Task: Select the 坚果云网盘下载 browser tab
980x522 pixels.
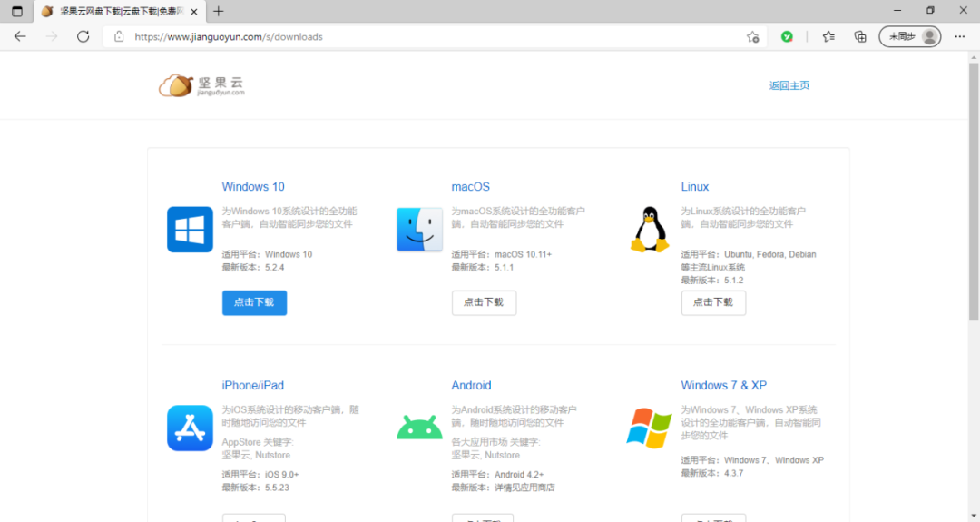Action: 120,11
